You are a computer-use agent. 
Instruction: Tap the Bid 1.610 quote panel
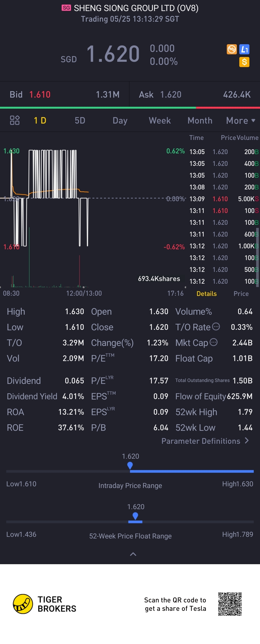65,94
